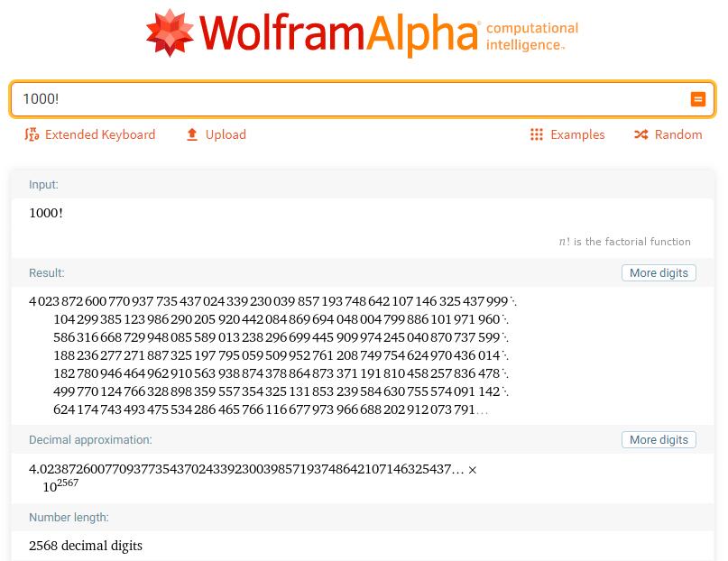
Task: Click the exponent 10 to the 2567
Action: pos(60,486)
